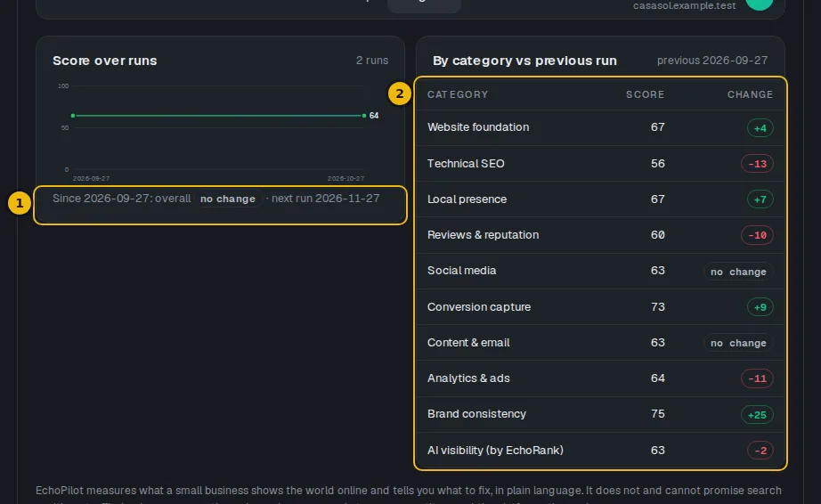Click score 67 in Website foundation row
Image resolution: width=821 pixels, height=504 pixels.
658,127
